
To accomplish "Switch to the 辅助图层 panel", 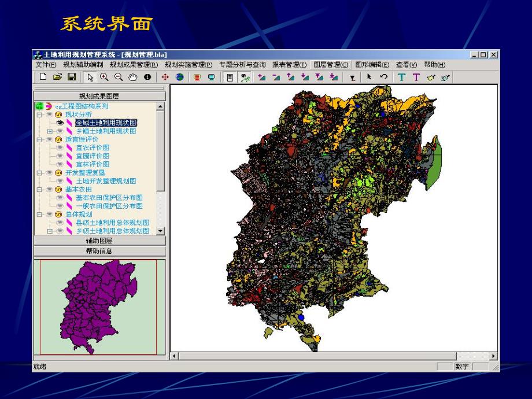I will pos(99,240).
